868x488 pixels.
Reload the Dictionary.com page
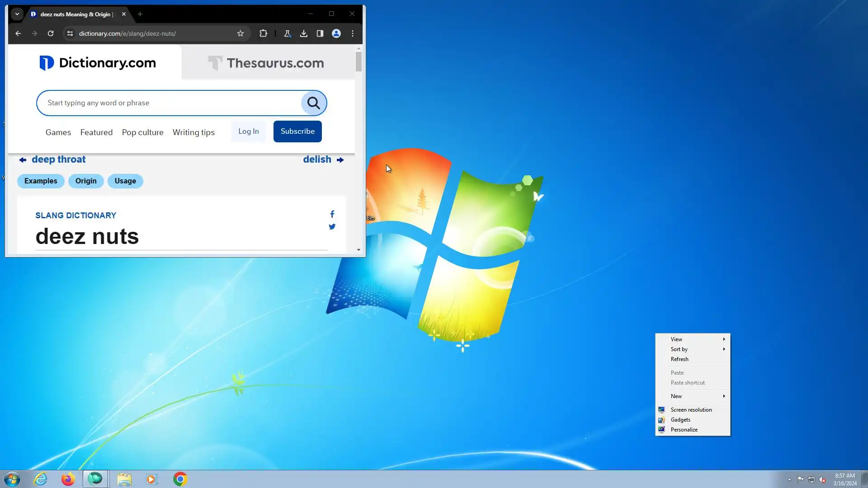(51, 33)
